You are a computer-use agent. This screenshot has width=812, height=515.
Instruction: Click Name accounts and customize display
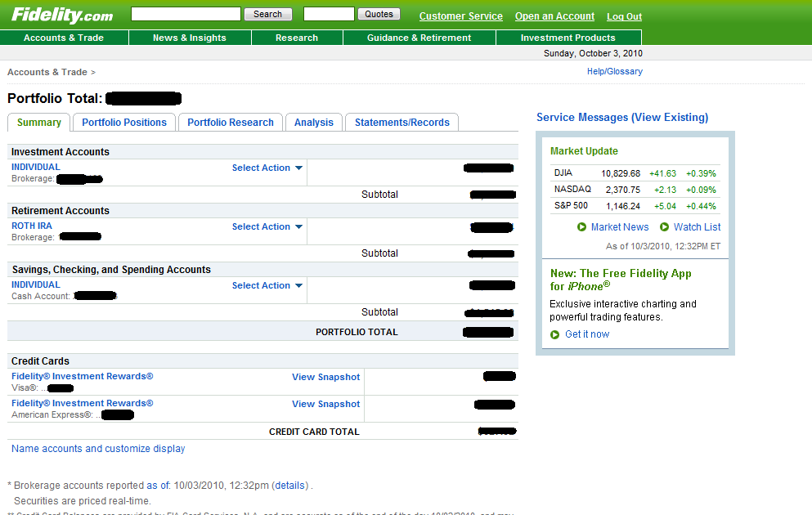(98, 449)
